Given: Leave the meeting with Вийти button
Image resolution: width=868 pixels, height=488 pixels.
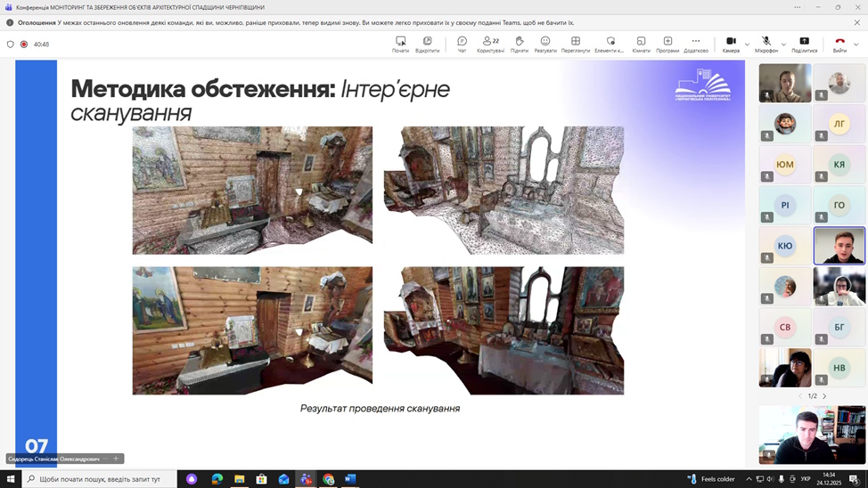Looking at the screenshot, I should coord(839,44).
